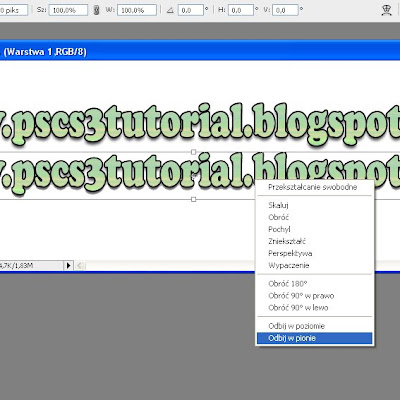400x400 pixels.
Task: Open the status bar info arrow menu
Action: point(68,266)
